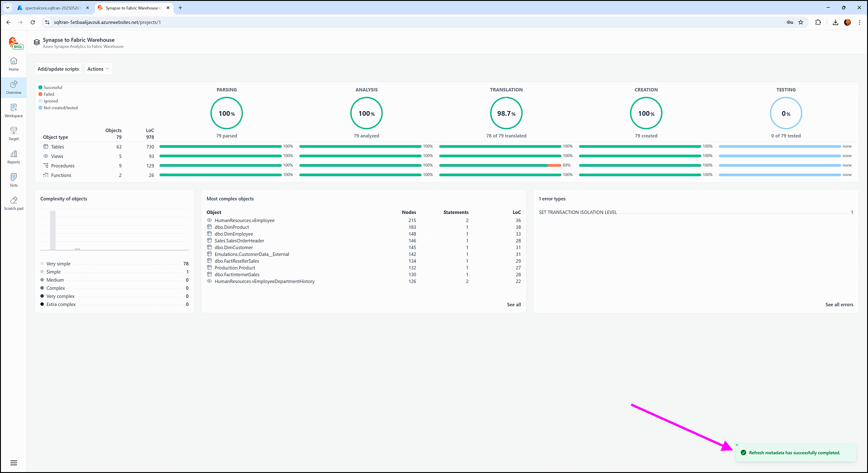Screen dimensions: 868x473
Task: Select the Overview sidebar item
Action: [x=14, y=88]
